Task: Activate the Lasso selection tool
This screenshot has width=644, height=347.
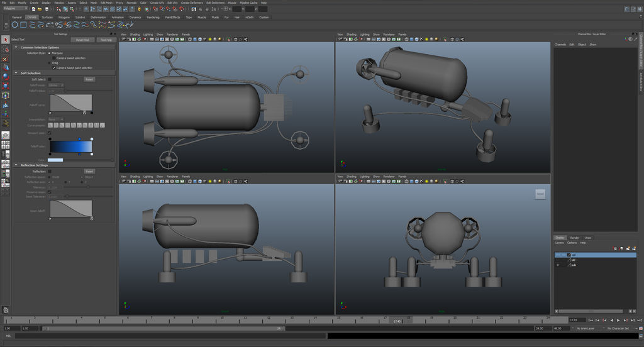Action: point(5,49)
